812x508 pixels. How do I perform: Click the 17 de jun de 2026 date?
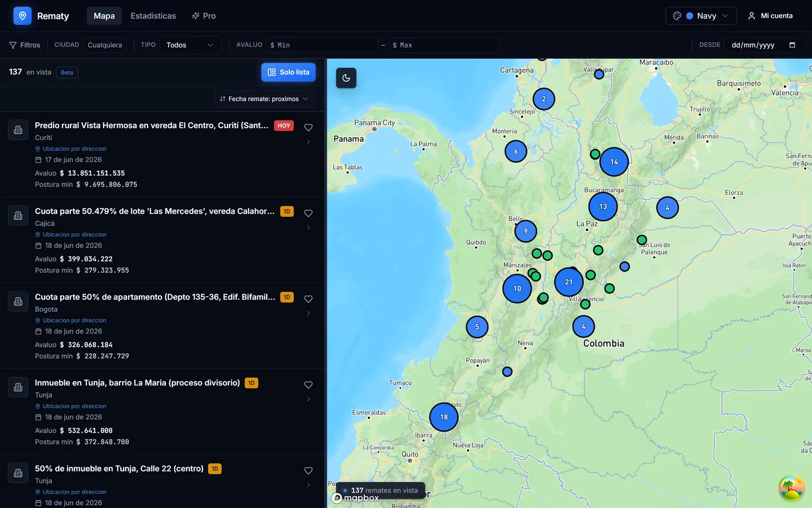pos(73,160)
